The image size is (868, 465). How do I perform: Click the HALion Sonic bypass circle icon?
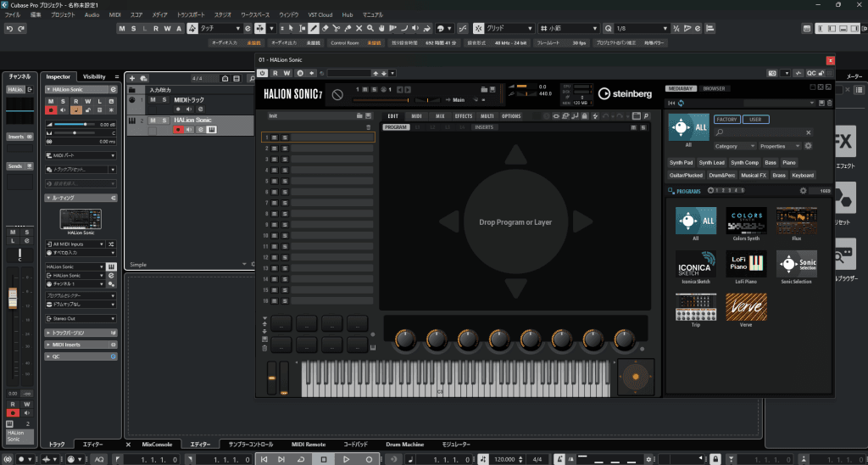coord(337,94)
